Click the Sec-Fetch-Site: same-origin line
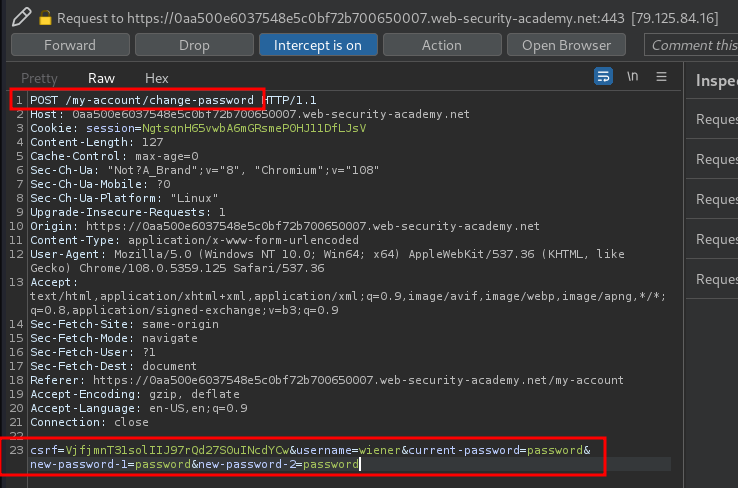The image size is (738, 488). pyautogui.click(x=124, y=324)
